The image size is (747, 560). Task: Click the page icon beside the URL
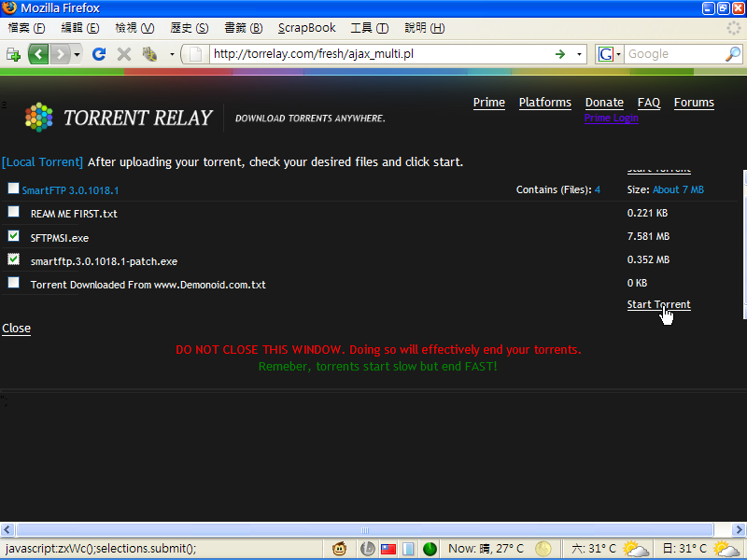[x=195, y=54]
